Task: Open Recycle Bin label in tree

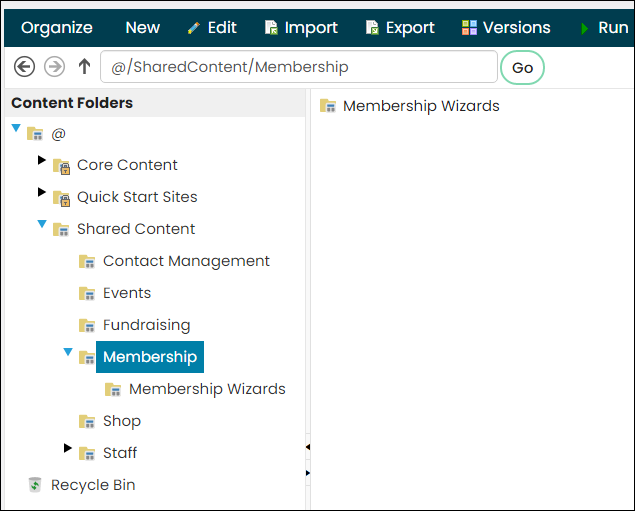Action: [93, 485]
